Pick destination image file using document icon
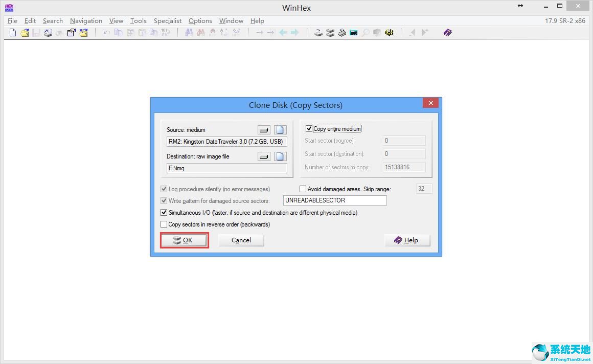593x364 pixels. [280, 156]
